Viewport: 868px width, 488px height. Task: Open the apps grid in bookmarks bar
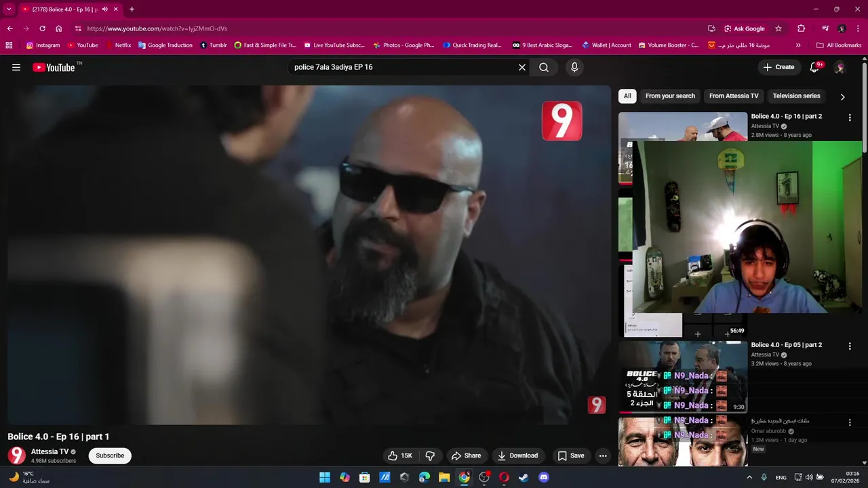(x=9, y=45)
